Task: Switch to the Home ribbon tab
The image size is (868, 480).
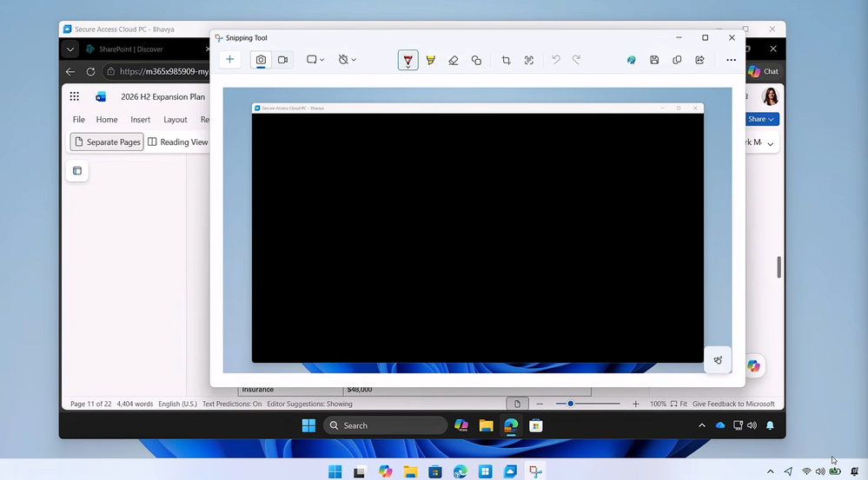Action: tap(107, 120)
